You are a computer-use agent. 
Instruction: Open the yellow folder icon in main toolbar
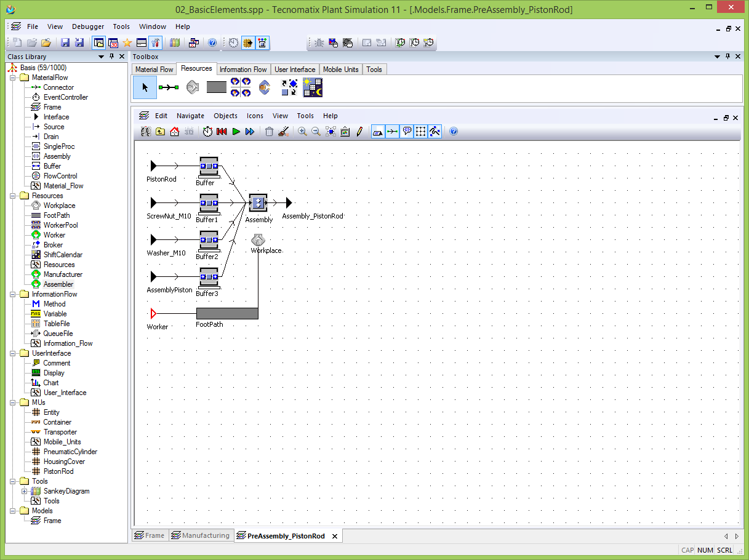pos(46,42)
